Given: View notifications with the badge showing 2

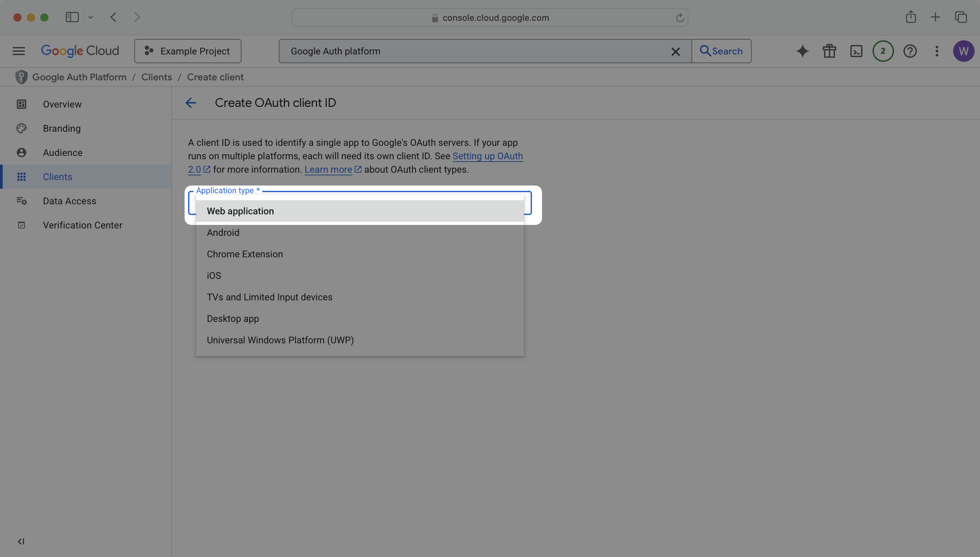Looking at the screenshot, I should 883,51.
